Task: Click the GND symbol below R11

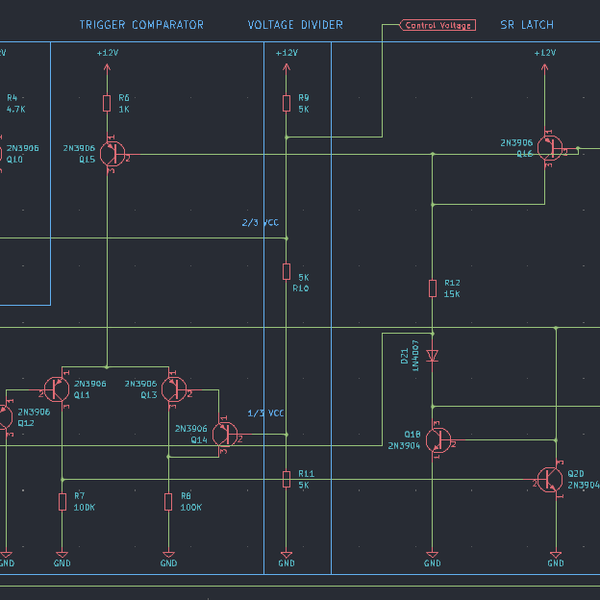Action: [286, 555]
